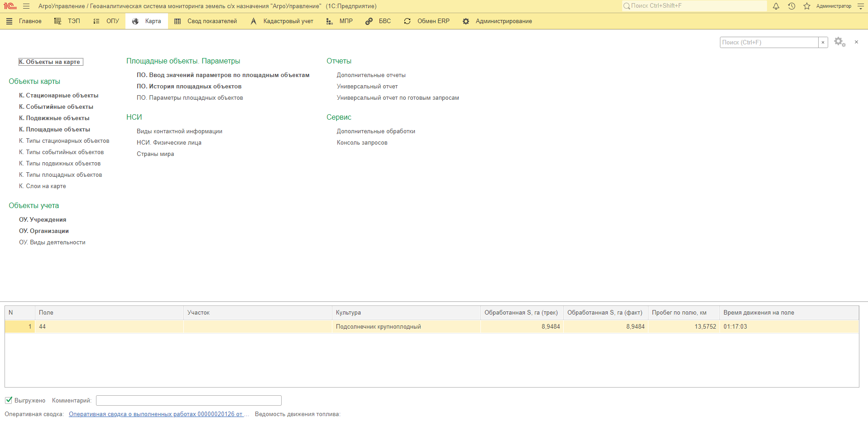Click the Карта globe icon

[135, 21]
